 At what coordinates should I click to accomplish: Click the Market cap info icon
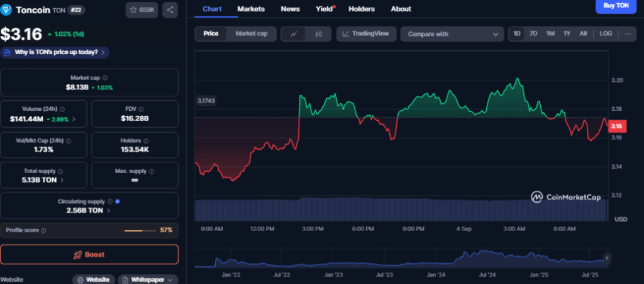tap(105, 77)
